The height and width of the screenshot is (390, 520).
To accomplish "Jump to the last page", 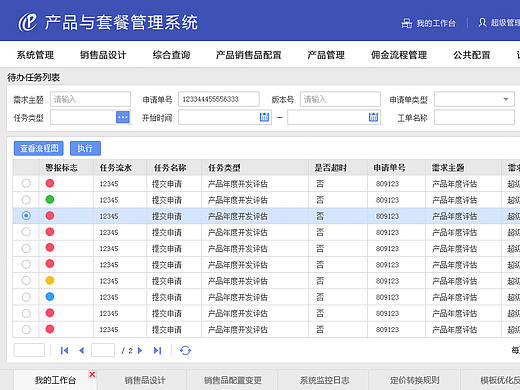I will 157,350.
